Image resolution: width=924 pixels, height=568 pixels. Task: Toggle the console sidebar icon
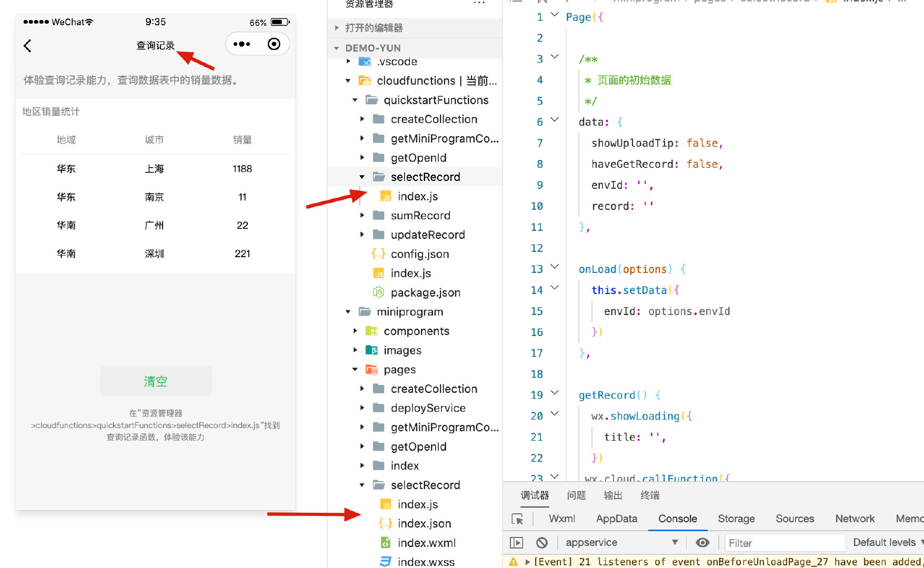pos(517,543)
